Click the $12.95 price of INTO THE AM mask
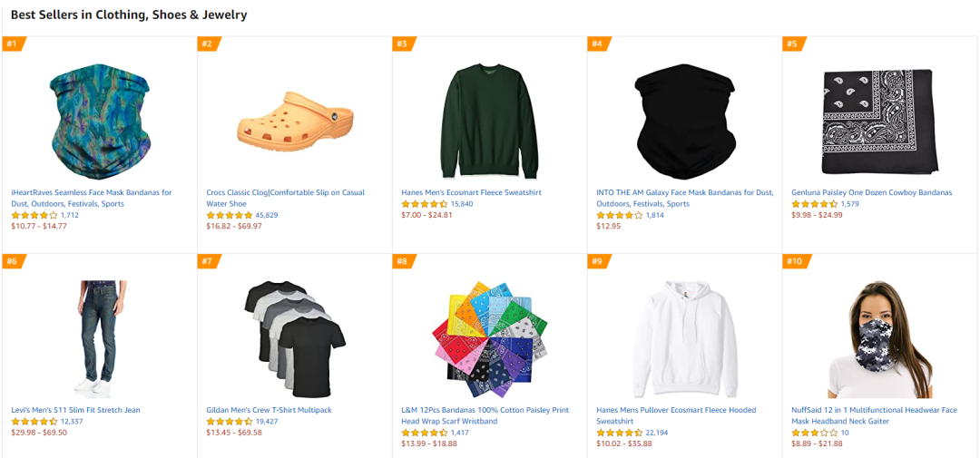This screenshot has width=980, height=458. click(x=609, y=226)
